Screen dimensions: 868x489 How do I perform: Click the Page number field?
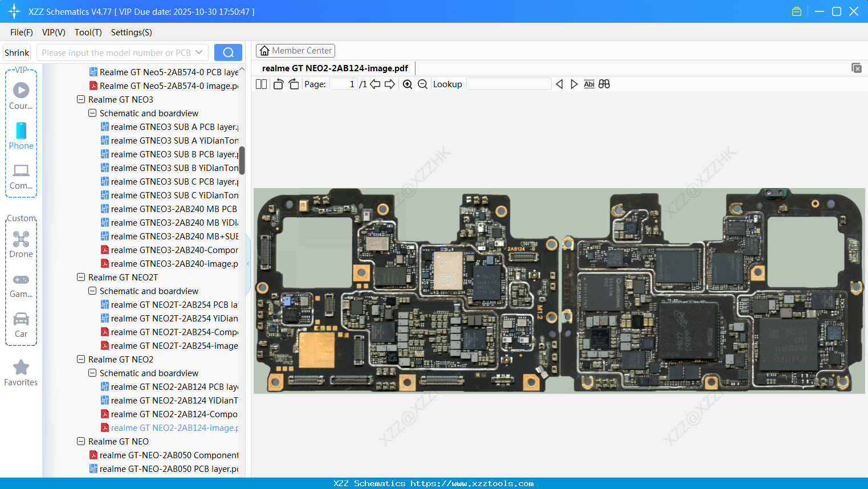coord(344,84)
